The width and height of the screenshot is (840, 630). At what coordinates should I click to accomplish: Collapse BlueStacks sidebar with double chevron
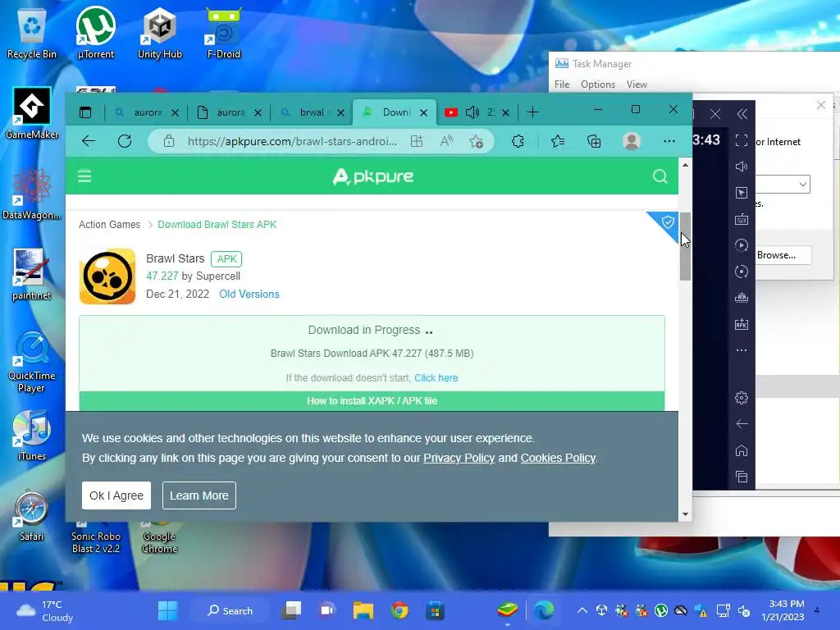[742, 113]
